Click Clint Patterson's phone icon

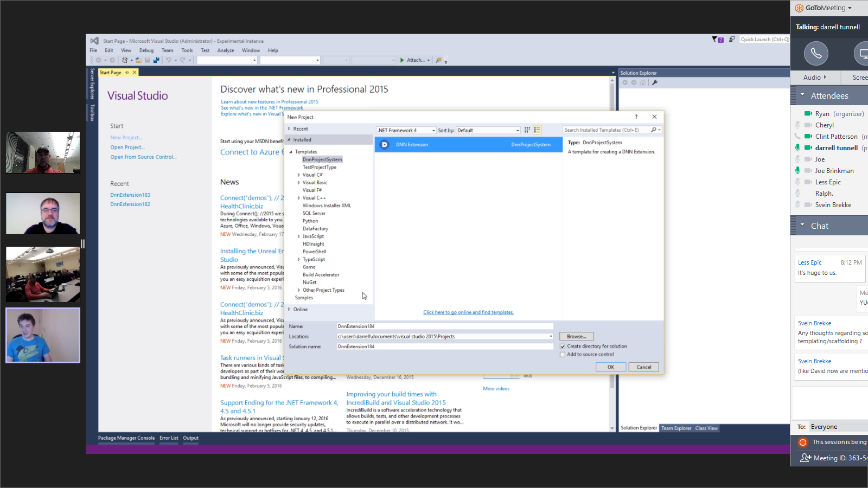797,136
